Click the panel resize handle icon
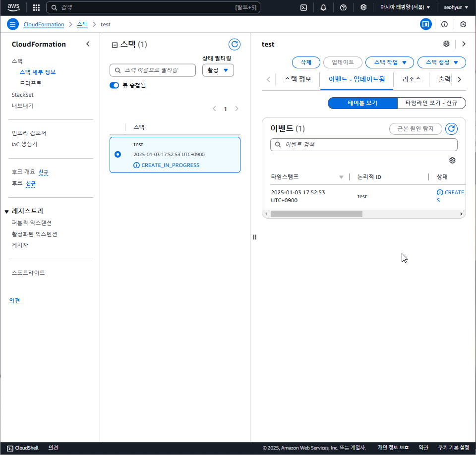 pos(255,237)
